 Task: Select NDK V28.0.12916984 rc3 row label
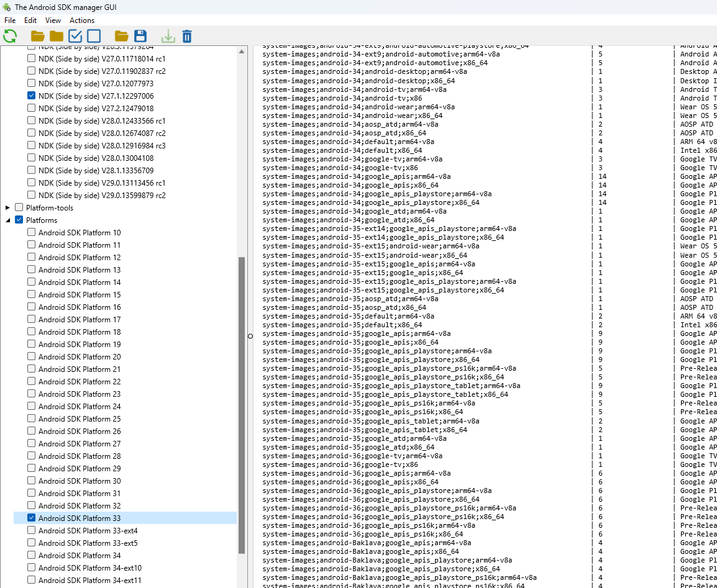click(x=102, y=146)
